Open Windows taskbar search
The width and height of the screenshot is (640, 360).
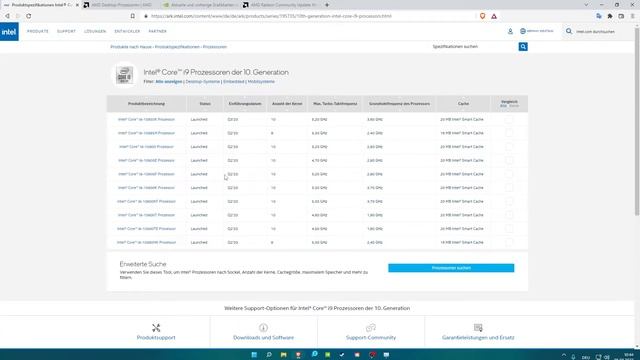point(269,355)
